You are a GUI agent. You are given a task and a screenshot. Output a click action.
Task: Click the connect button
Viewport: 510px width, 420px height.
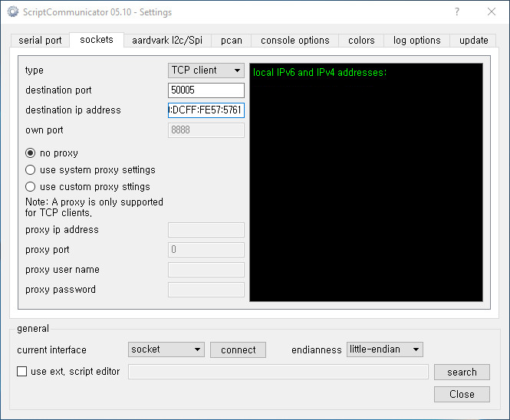238,349
